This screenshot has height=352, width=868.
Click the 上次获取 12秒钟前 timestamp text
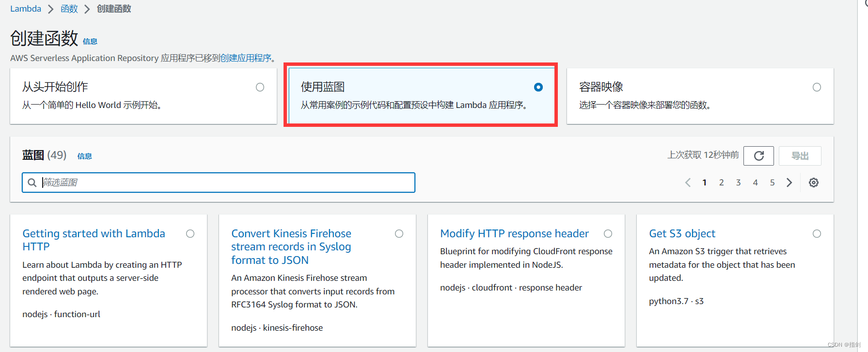703,155
